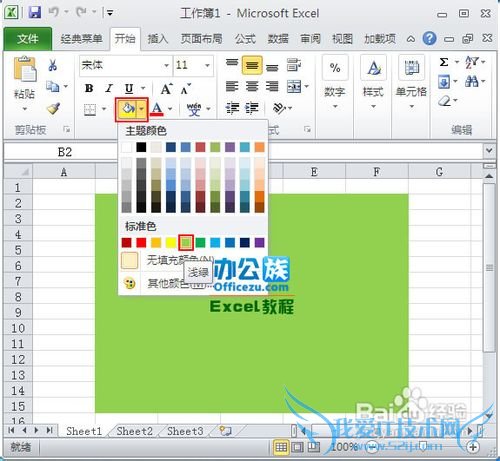Viewport: 500px width, 461px height.
Task: Open the 文件 file tab
Action: coord(28,39)
